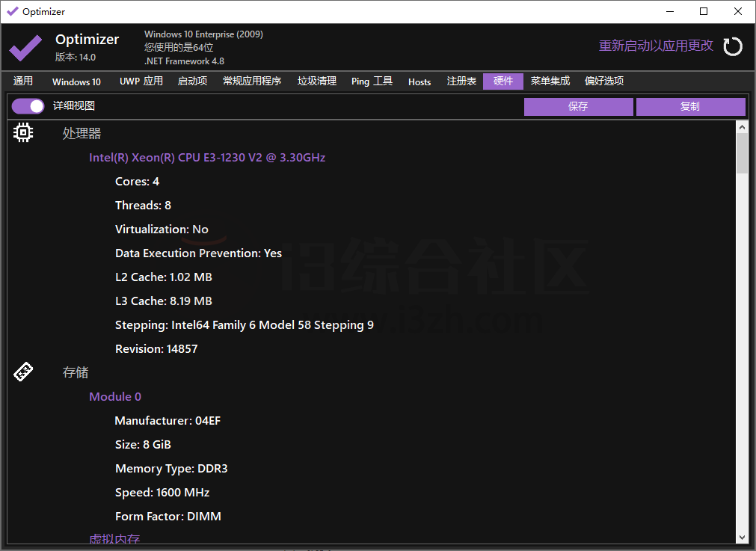The image size is (756, 551).
Task: Click the processor chip icon
Action: 23,132
